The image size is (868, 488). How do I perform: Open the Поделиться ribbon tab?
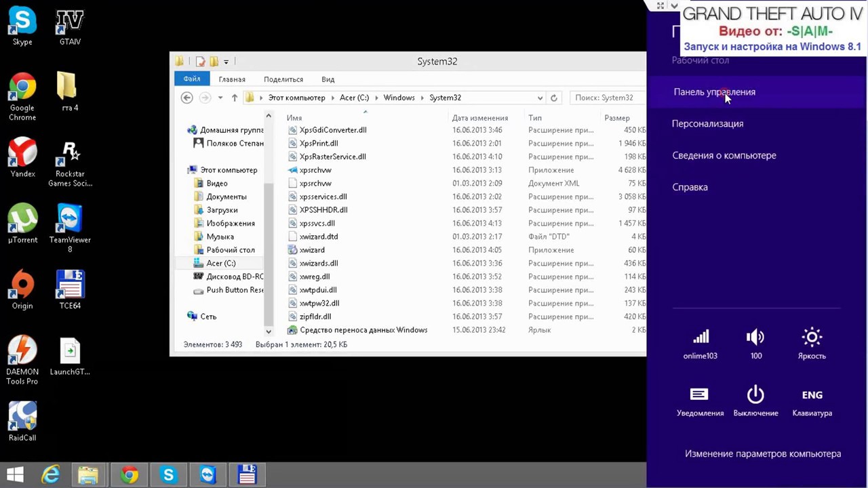point(283,79)
